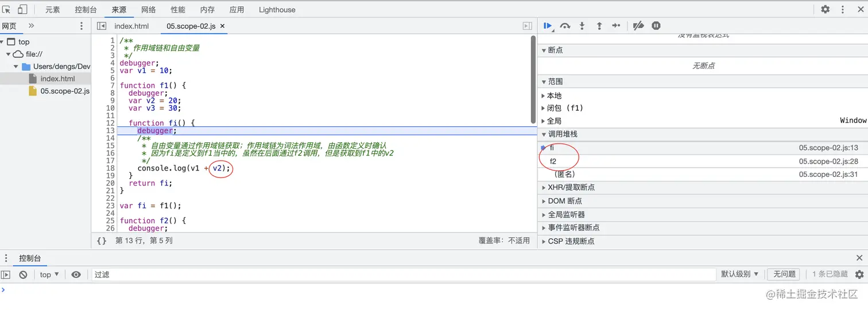This screenshot has width=868, height=310.
Task: Open the Lighthouse tab
Action: pos(277,10)
